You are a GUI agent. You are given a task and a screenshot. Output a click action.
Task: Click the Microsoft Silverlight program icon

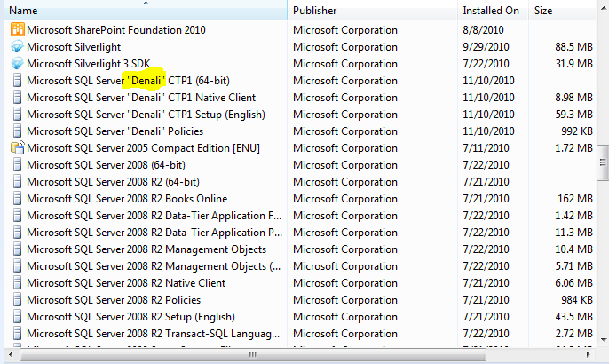click(x=18, y=46)
